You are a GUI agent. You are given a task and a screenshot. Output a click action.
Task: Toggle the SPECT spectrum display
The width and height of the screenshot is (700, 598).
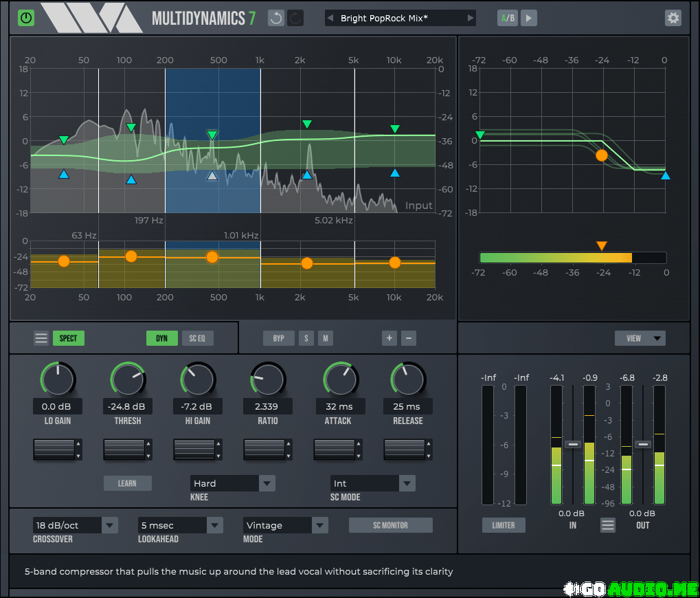coord(68,338)
